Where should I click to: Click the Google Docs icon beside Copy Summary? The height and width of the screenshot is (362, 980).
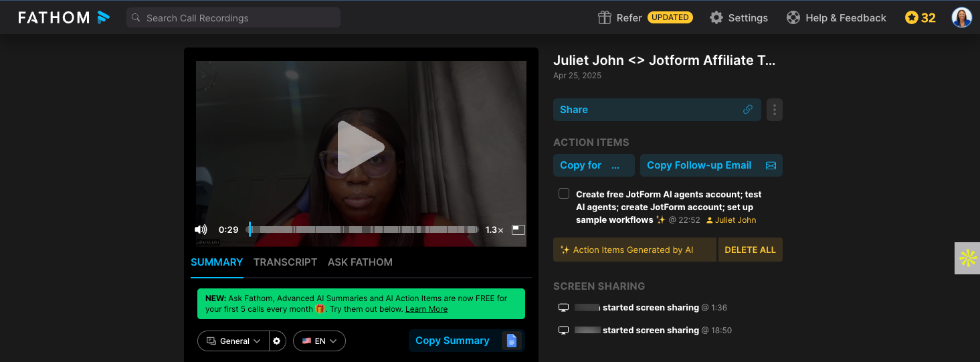[x=512, y=341]
